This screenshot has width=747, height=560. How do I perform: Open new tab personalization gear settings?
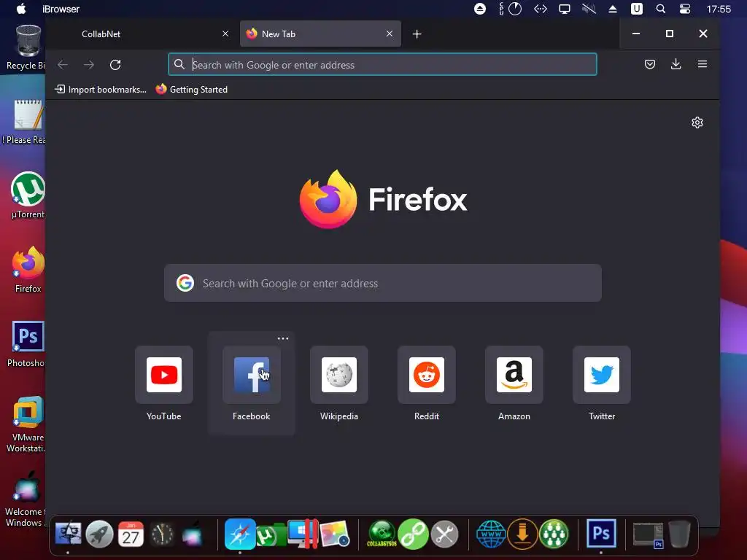click(x=697, y=122)
